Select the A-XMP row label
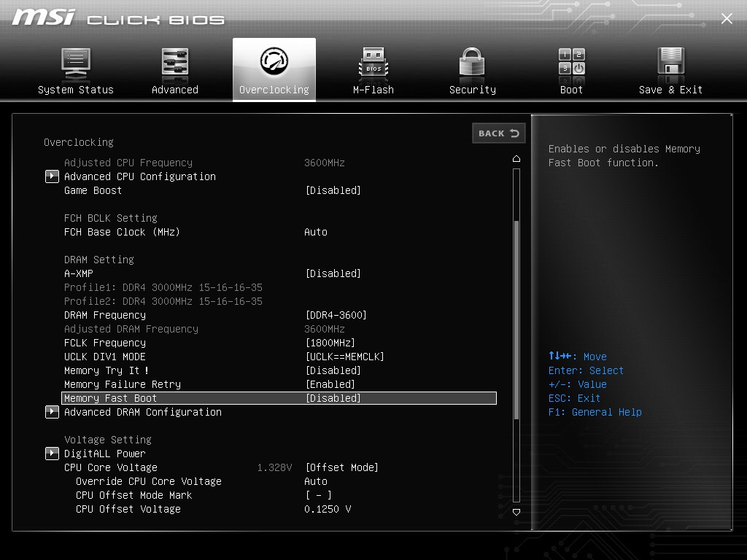The height and width of the screenshot is (560, 747). tap(79, 274)
